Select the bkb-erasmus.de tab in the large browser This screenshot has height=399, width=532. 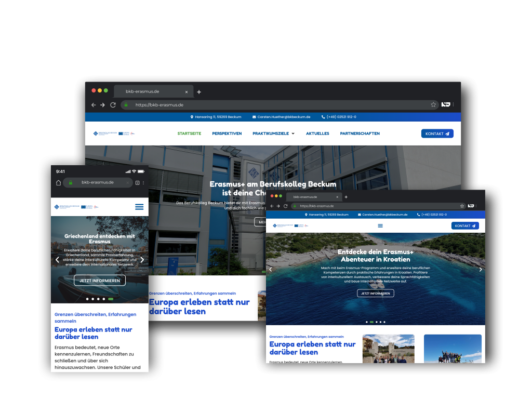pyautogui.click(x=154, y=91)
